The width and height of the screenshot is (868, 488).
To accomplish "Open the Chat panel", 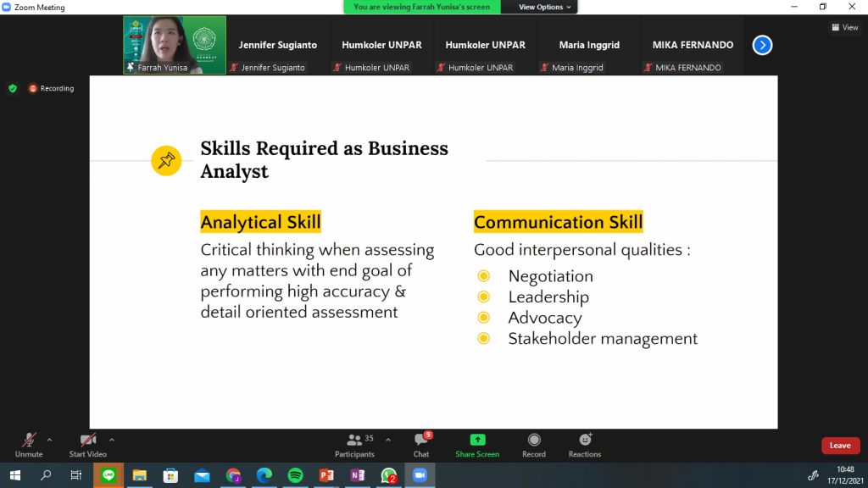I will pos(420,444).
